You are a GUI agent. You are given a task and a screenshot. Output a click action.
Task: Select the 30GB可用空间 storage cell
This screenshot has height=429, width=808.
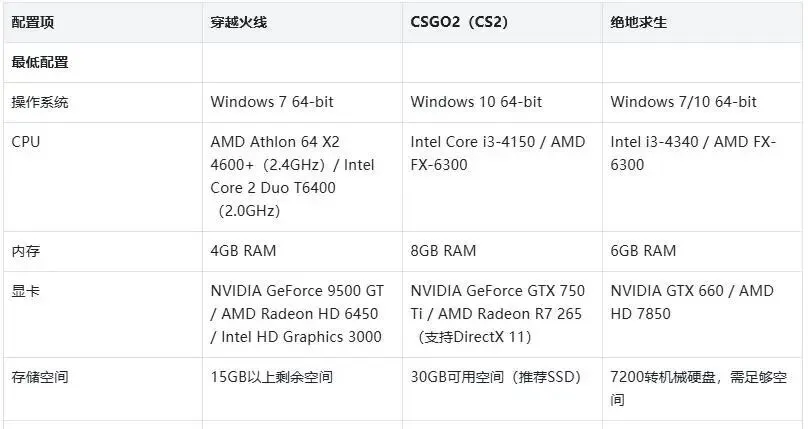pyautogui.click(x=495, y=377)
